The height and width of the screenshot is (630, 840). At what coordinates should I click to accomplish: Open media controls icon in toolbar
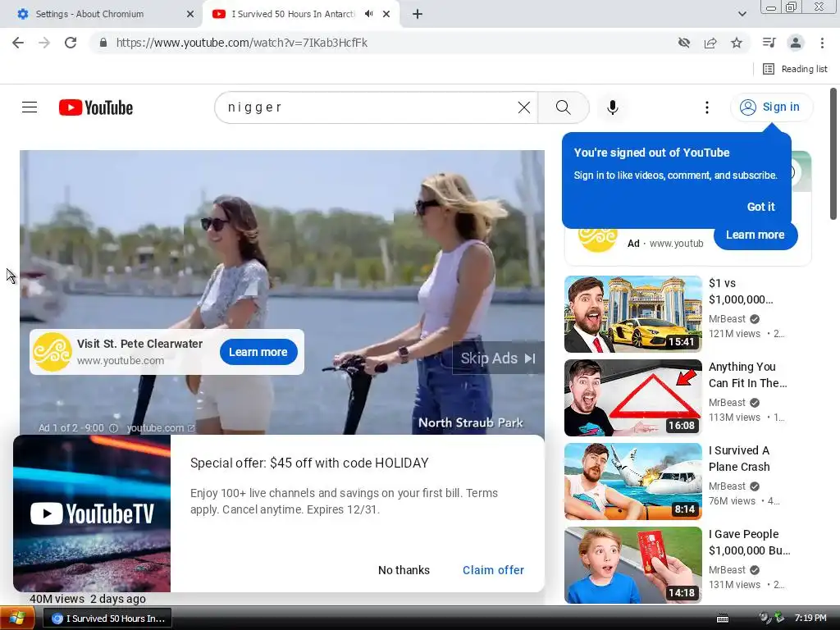[769, 43]
